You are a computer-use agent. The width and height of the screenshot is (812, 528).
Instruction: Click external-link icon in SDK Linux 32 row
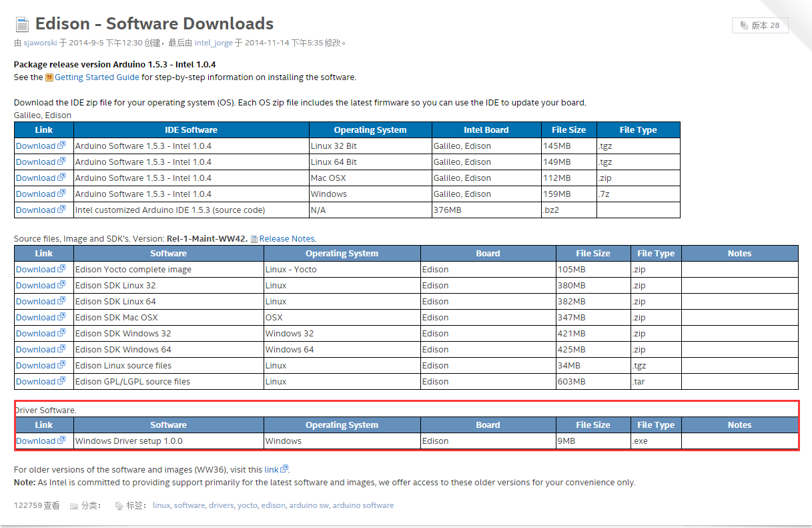[x=61, y=285]
